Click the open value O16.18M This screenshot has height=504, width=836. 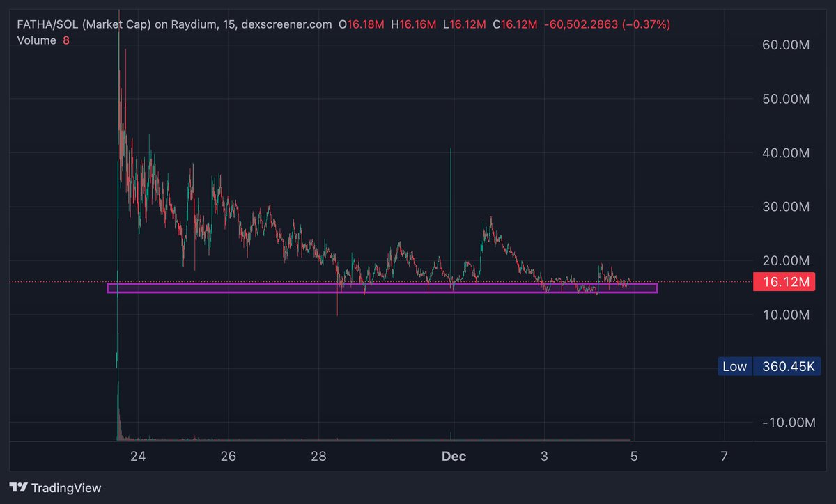(362, 24)
